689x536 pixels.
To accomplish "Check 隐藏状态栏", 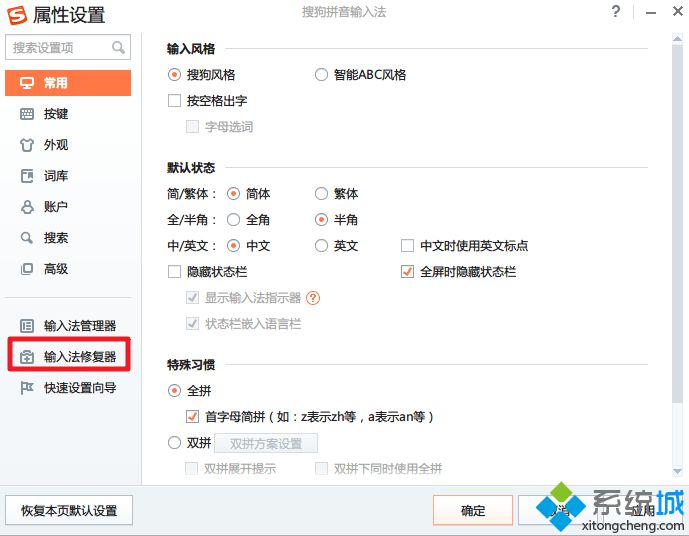I will [x=174, y=272].
